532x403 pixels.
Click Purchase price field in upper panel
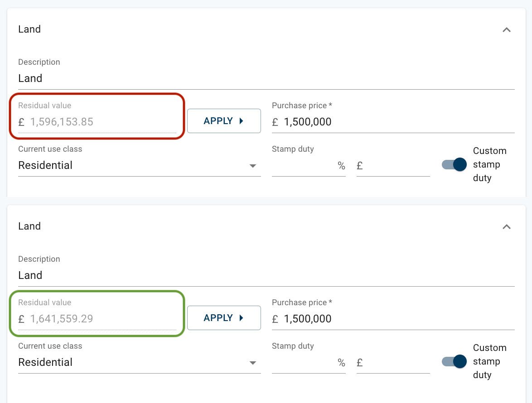398,122
